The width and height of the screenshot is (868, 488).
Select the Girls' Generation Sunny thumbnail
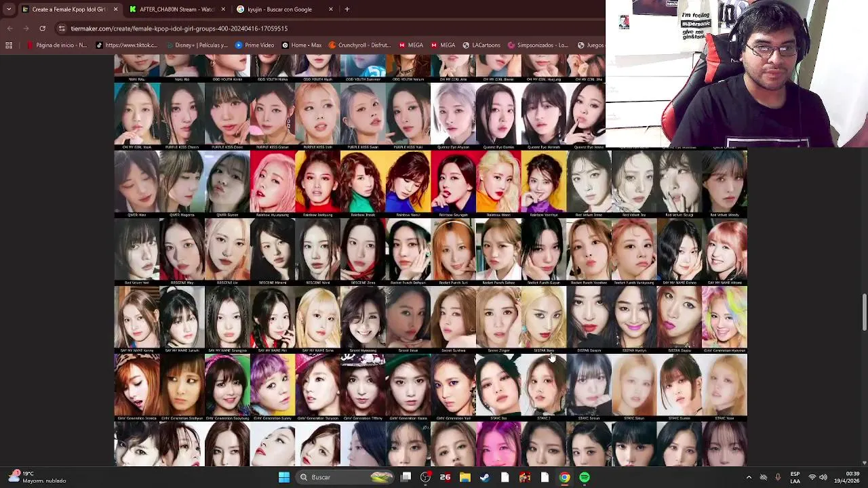273,387
